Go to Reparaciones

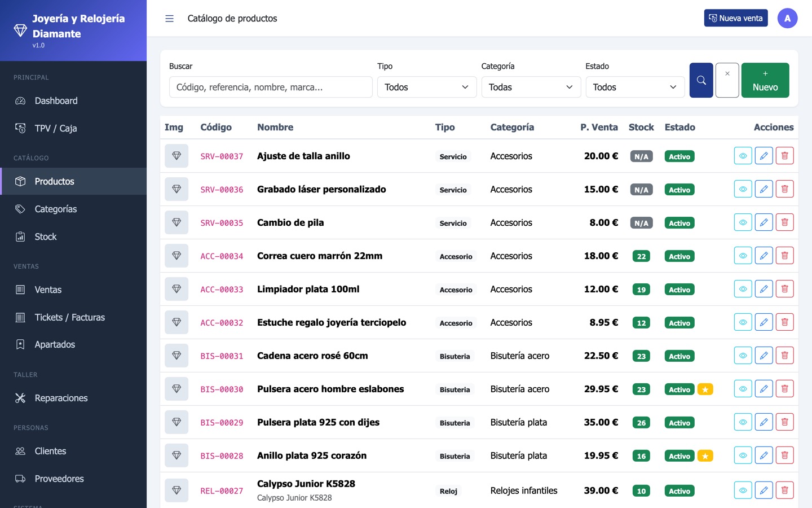73,398
